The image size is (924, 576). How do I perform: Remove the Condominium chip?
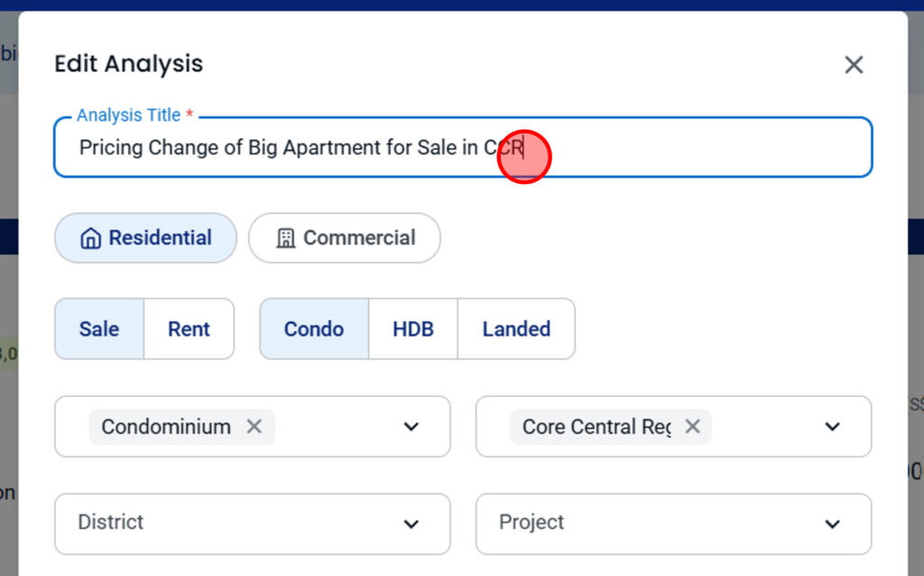254,427
